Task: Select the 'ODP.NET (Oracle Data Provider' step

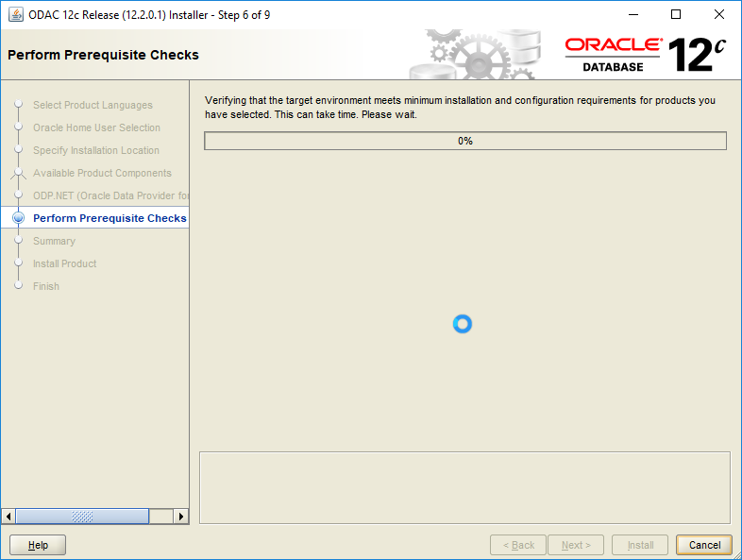Action: [110, 196]
